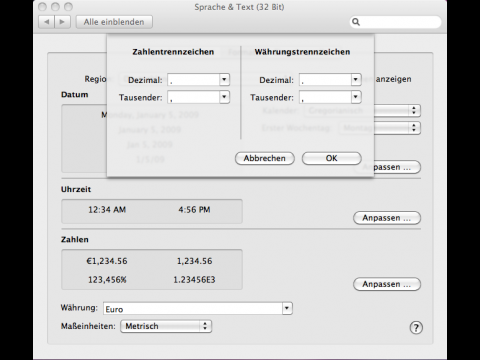480x360 pixels.
Task: Click the Uhrzeit section label
Action: click(76, 189)
